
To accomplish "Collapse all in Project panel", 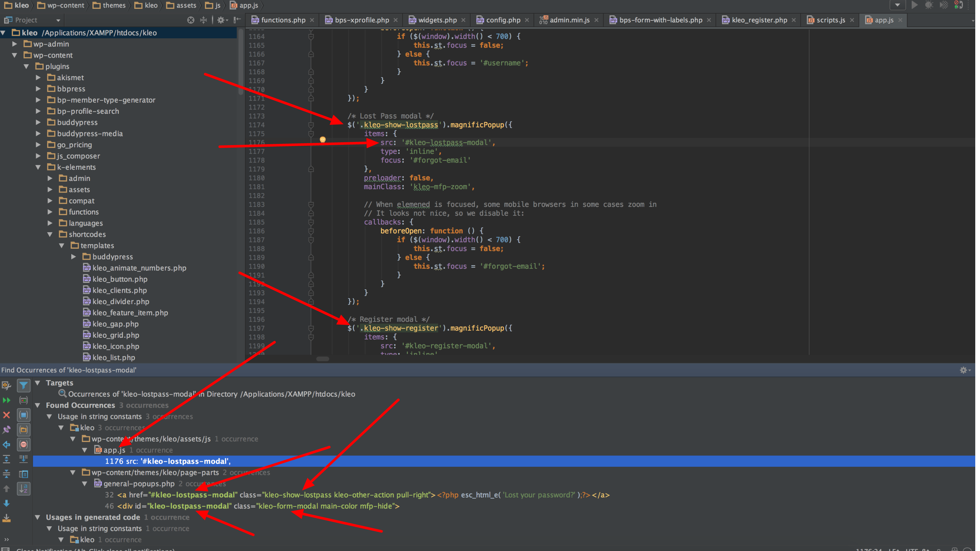I will coord(204,20).
